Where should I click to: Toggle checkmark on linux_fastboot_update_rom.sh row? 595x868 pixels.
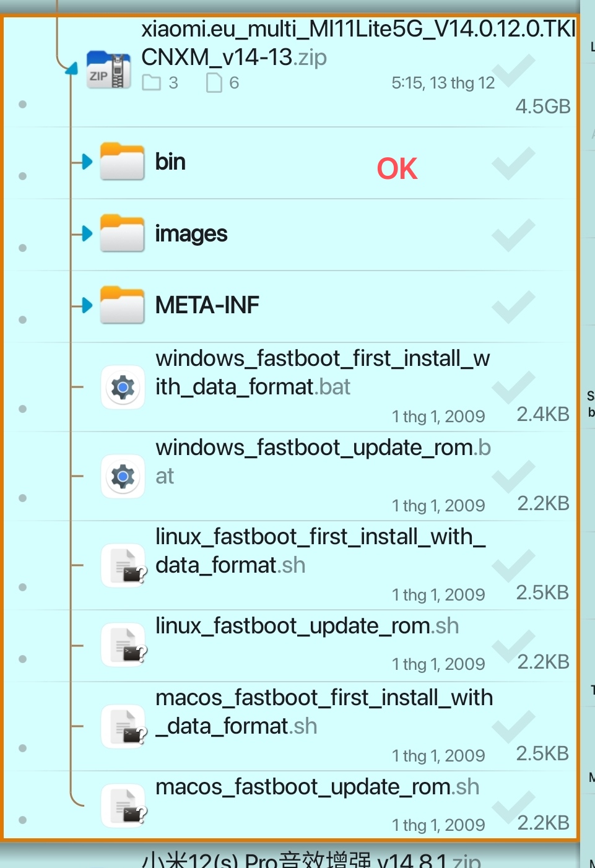[513, 647]
